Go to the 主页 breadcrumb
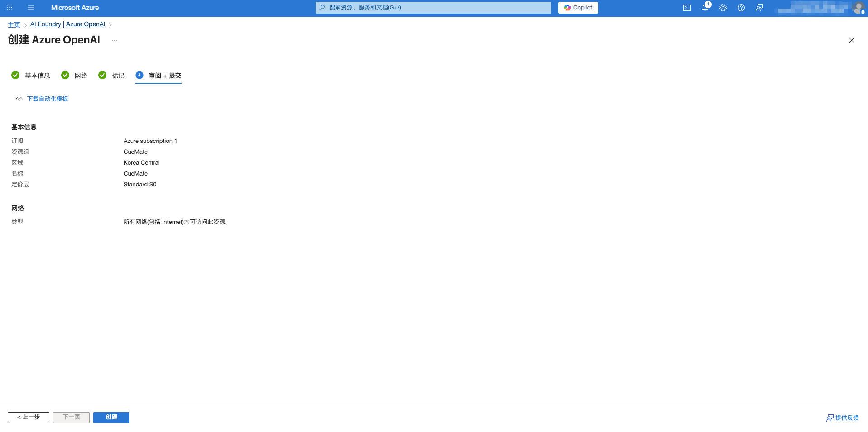The height and width of the screenshot is (432, 868). (x=14, y=25)
